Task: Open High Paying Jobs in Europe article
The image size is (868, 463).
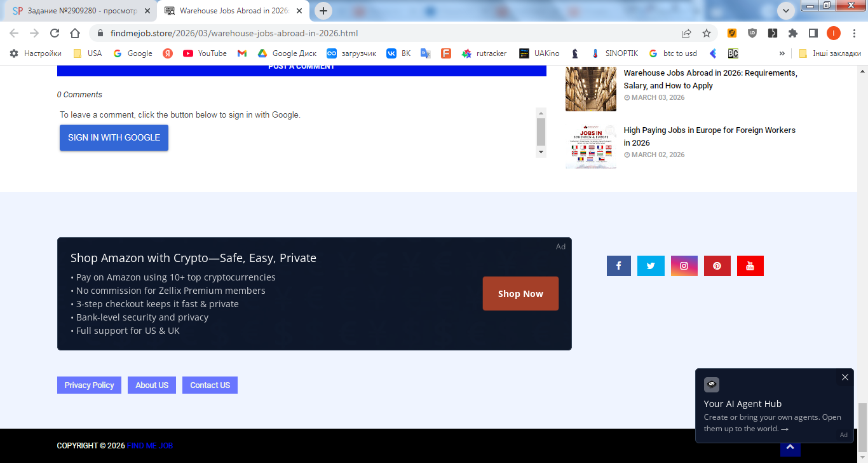Action: coord(709,136)
